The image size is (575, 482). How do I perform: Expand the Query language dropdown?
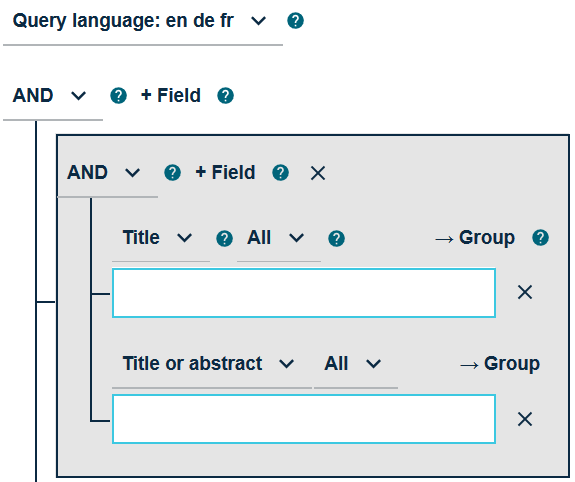pos(143,21)
